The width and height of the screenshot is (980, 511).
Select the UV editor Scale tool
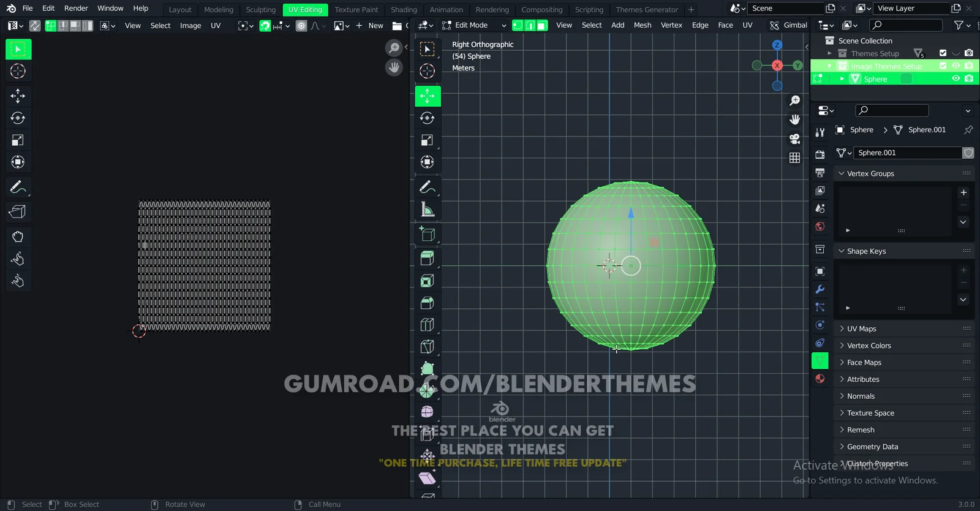[x=18, y=140]
